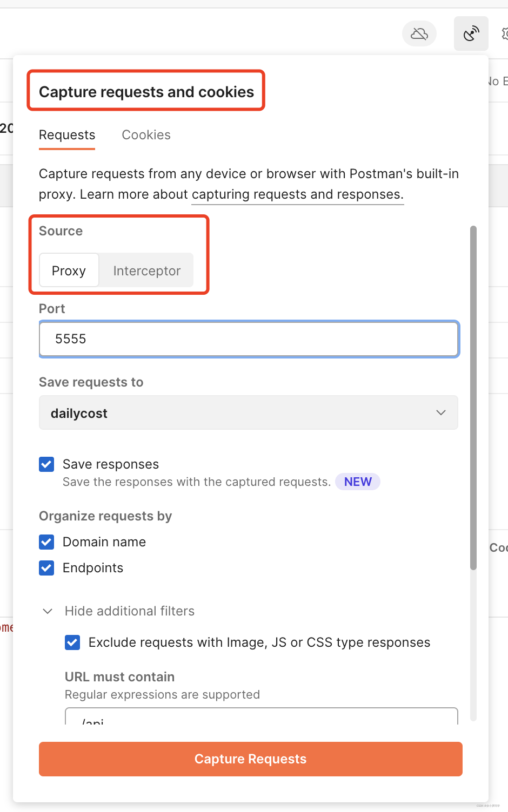Uncheck Exclude Image, JS or CSS responses
This screenshot has height=812, width=508.
[x=72, y=642]
